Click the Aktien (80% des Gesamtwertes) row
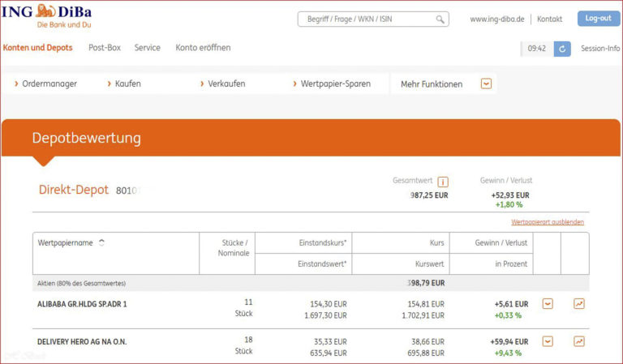This screenshot has height=364, width=623. click(311, 283)
